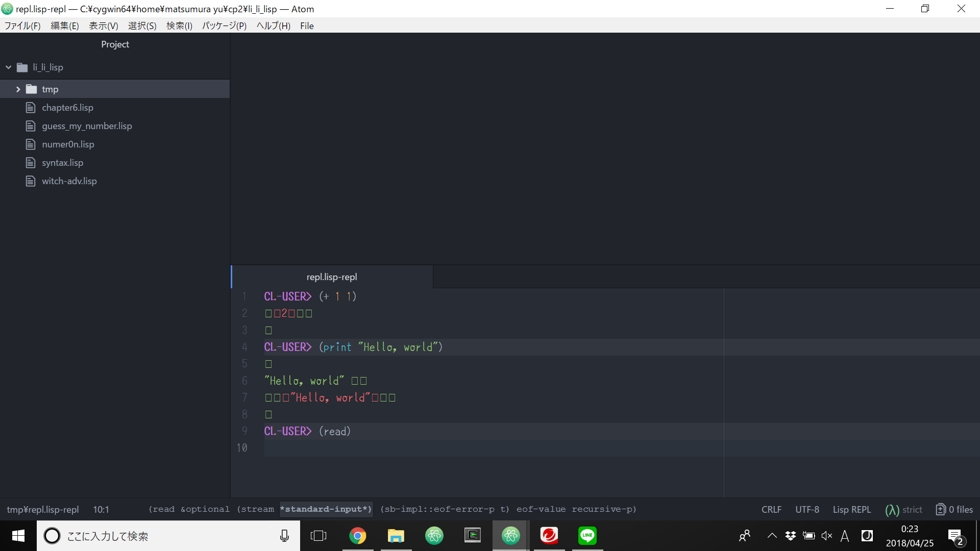Image resolution: width=980 pixels, height=551 pixels.
Task: Toggle IME input mode via the 'A' indicator
Action: point(845,536)
